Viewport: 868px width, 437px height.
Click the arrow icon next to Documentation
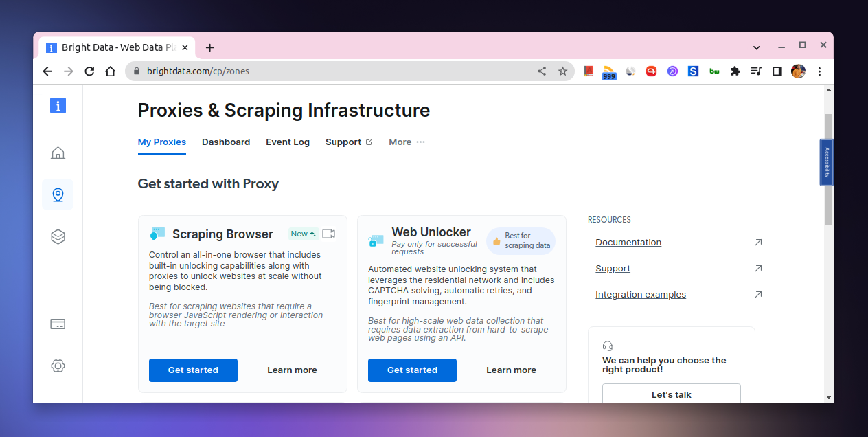point(758,242)
